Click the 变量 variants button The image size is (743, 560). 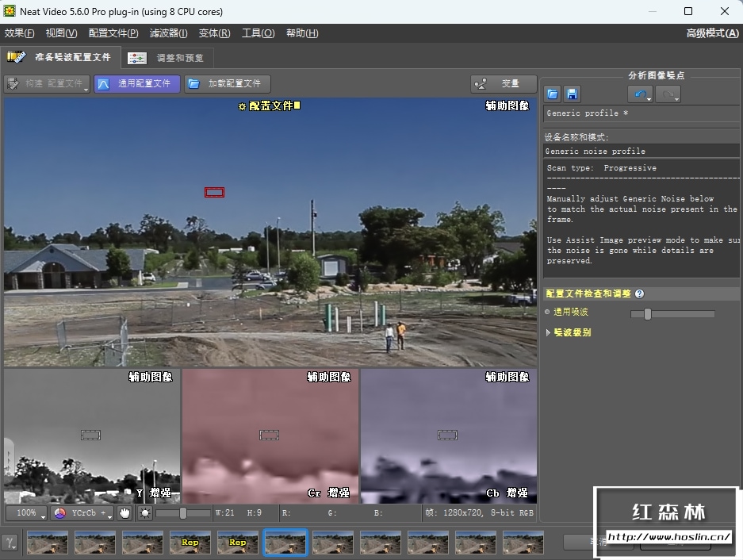pos(502,83)
